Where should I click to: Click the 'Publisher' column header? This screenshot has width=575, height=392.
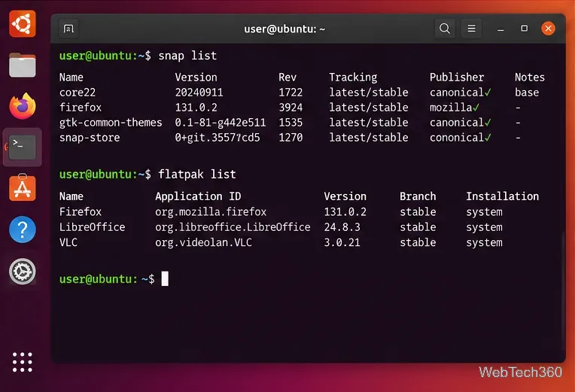point(457,77)
